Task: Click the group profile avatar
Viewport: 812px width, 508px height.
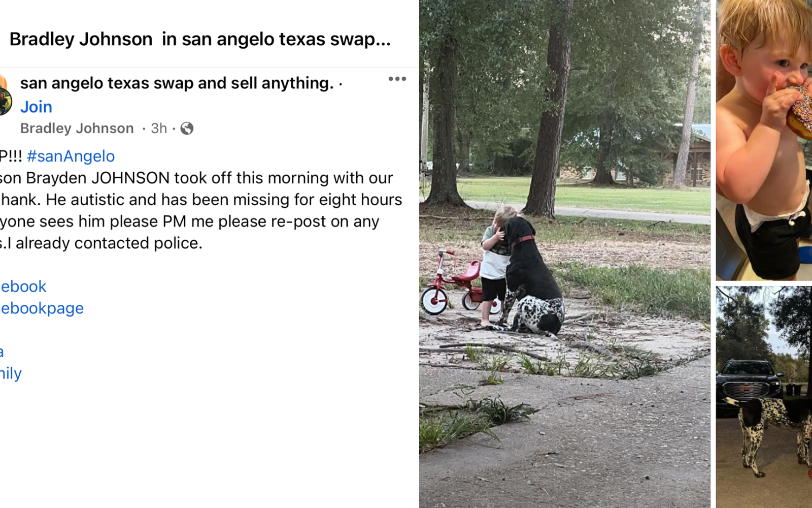Action: pos(5,99)
